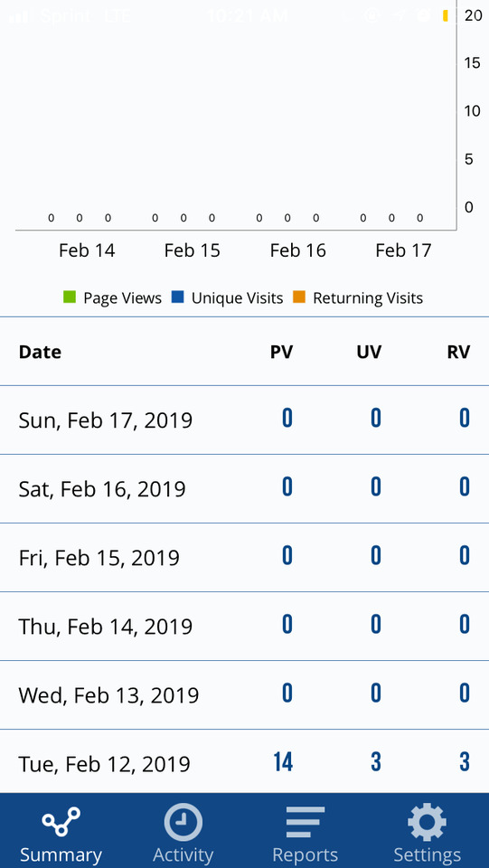Tap the UV column header
The height and width of the screenshot is (868, 489).
click(369, 352)
